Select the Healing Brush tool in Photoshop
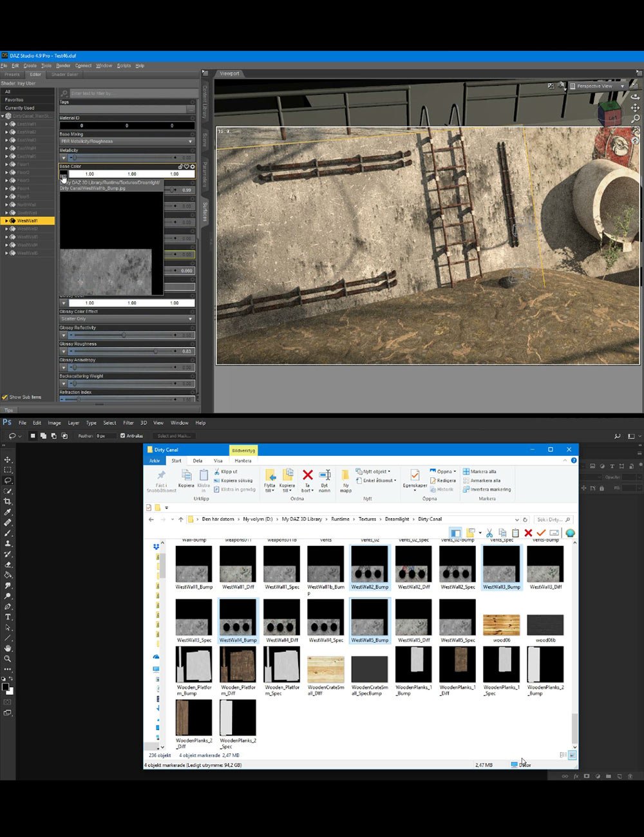The height and width of the screenshot is (837, 644). point(8,523)
